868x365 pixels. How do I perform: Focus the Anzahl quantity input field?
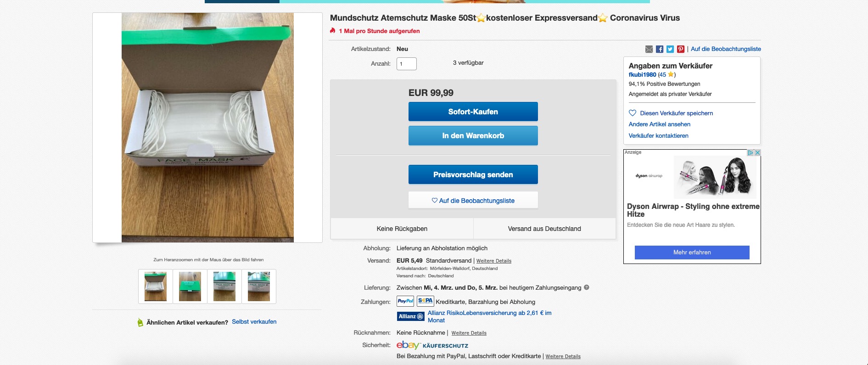pyautogui.click(x=407, y=64)
